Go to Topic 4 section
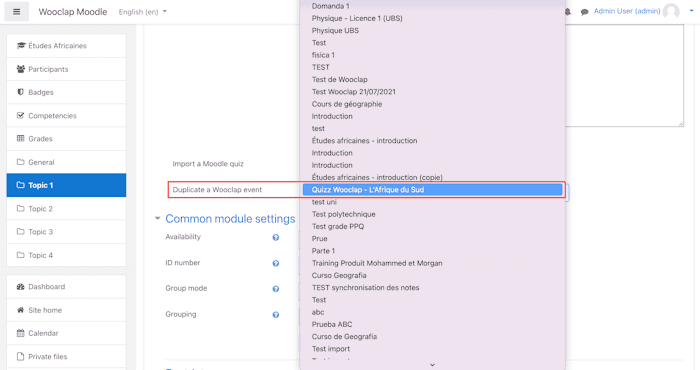Image resolution: width=700 pixels, height=370 pixels. pos(67,255)
